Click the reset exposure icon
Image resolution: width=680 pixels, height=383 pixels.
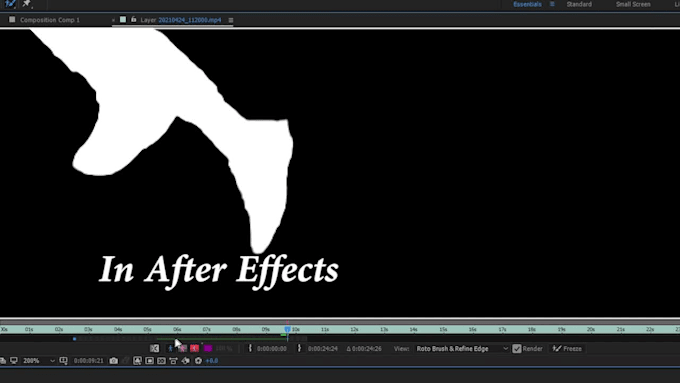pos(198,361)
